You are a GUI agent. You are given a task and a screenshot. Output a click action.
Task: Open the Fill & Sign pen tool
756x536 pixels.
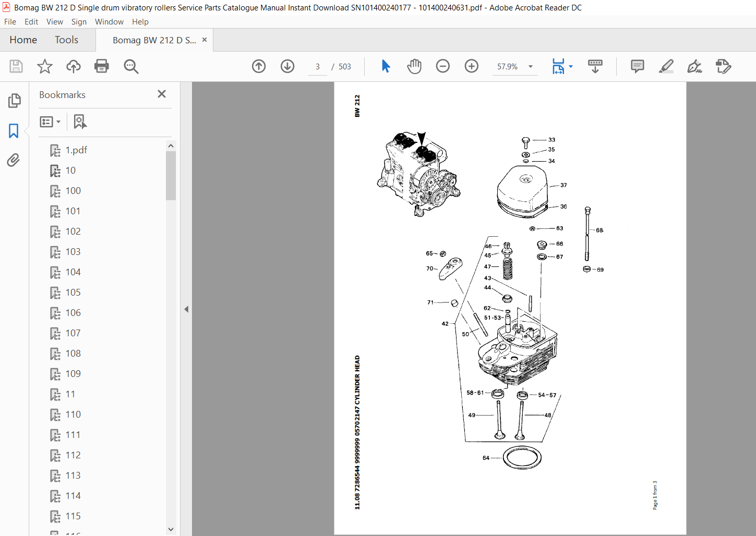coord(694,66)
